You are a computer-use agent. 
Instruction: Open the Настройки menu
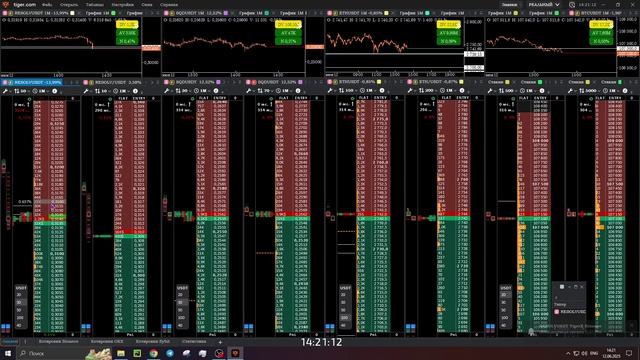point(122,4)
